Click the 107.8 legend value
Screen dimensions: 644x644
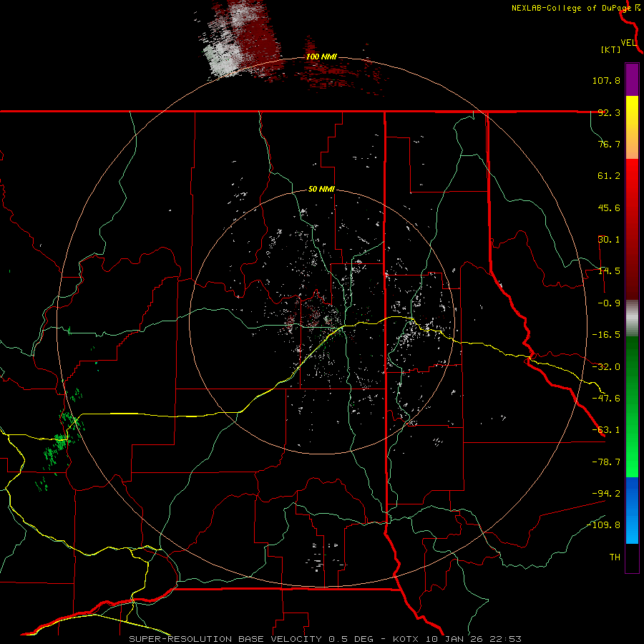tap(606, 80)
